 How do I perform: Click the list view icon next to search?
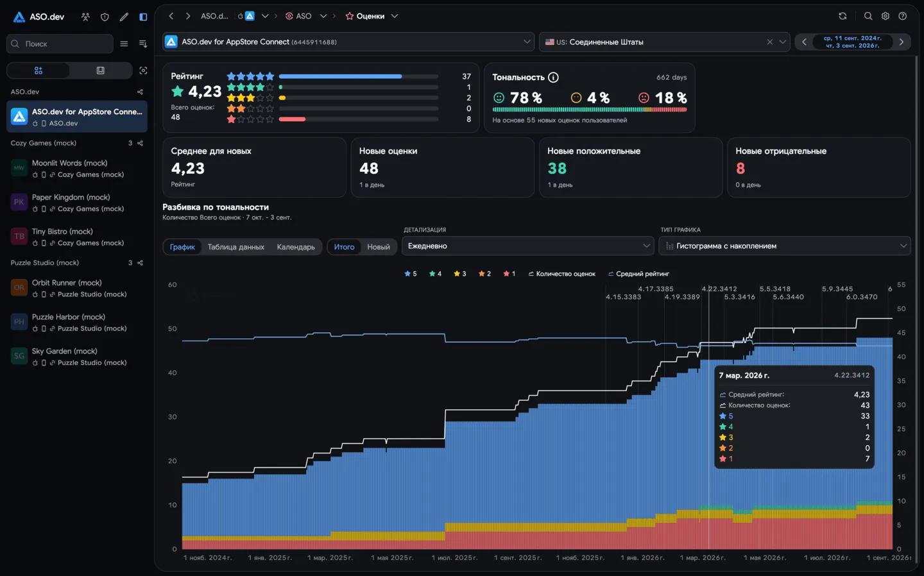pyautogui.click(x=124, y=44)
